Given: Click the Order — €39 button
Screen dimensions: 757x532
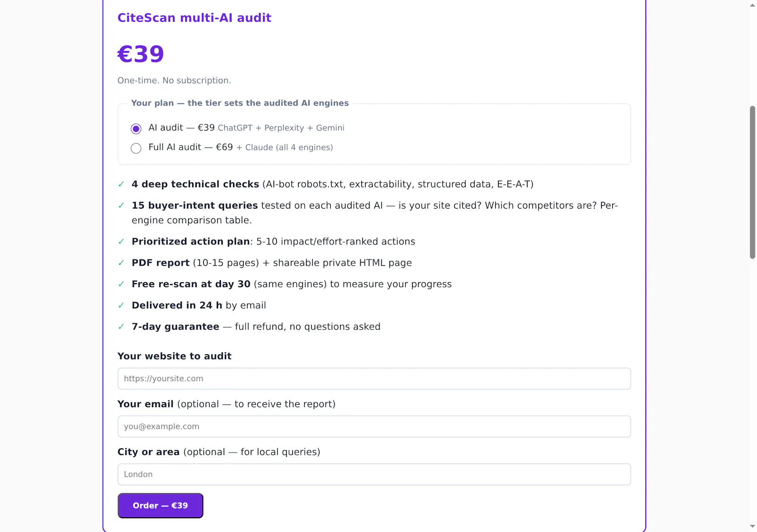Looking at the screenshot, I should pos(160,506).
